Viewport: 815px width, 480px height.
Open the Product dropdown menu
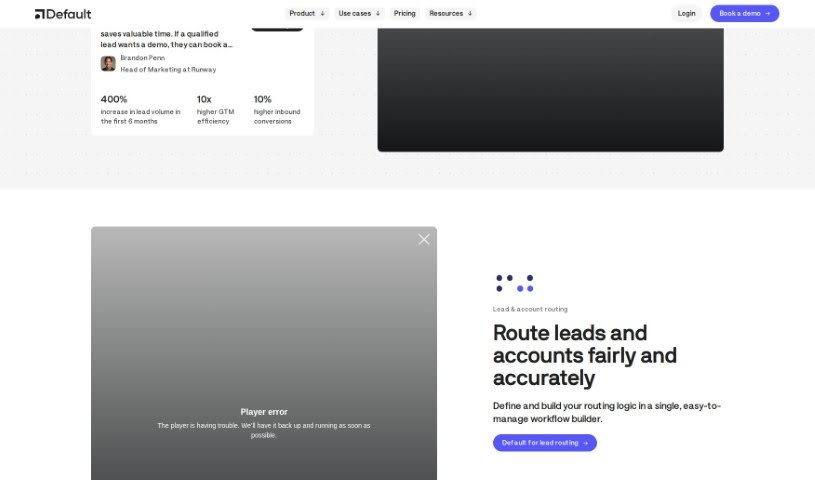pyautogui.click(x=307, y=14)
